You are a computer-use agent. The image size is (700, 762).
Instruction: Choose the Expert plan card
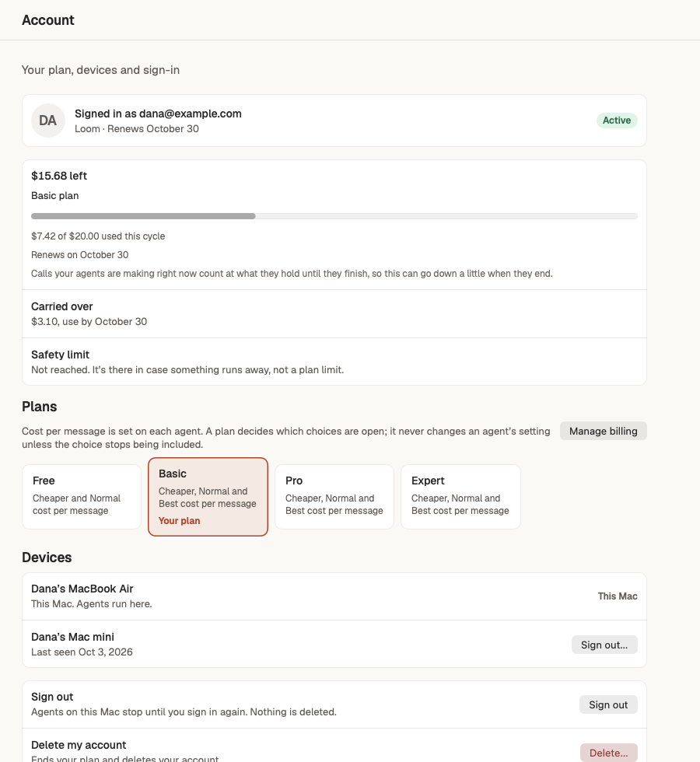point(460,497)
